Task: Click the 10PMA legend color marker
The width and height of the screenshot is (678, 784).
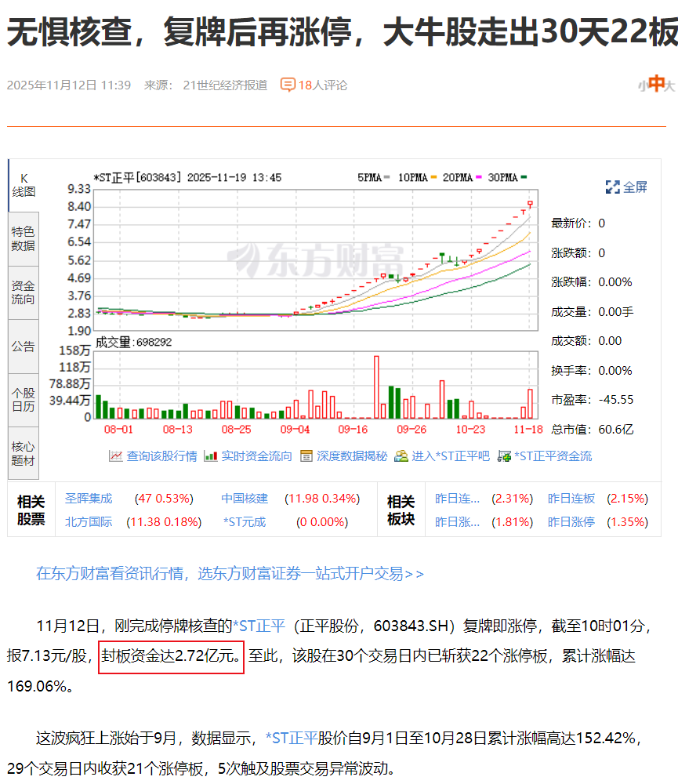Action: (433, 177)
